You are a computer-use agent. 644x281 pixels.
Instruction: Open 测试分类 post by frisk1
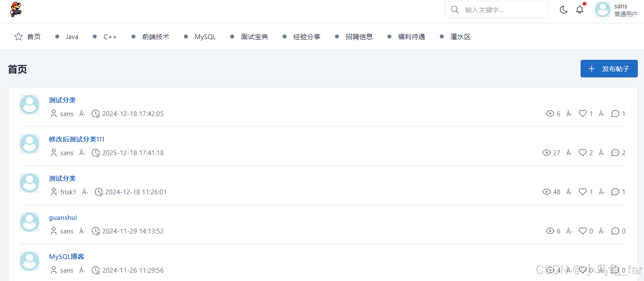[62, 179]
